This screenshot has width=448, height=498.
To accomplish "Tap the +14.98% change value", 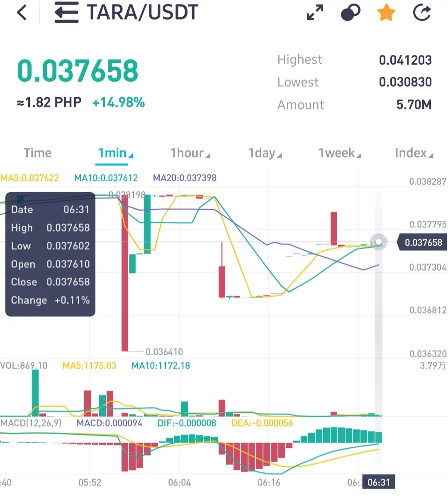I will pyautogui.click(x=119, y=103).
